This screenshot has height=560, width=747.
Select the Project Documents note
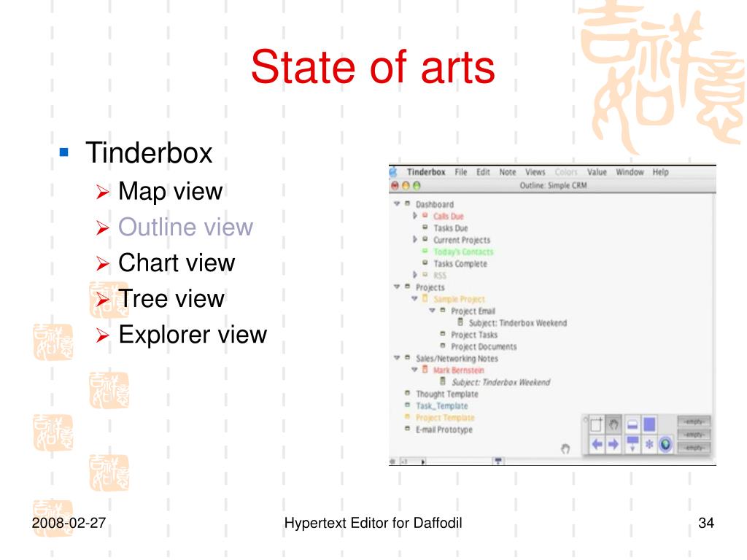click(x=484, y=346)
